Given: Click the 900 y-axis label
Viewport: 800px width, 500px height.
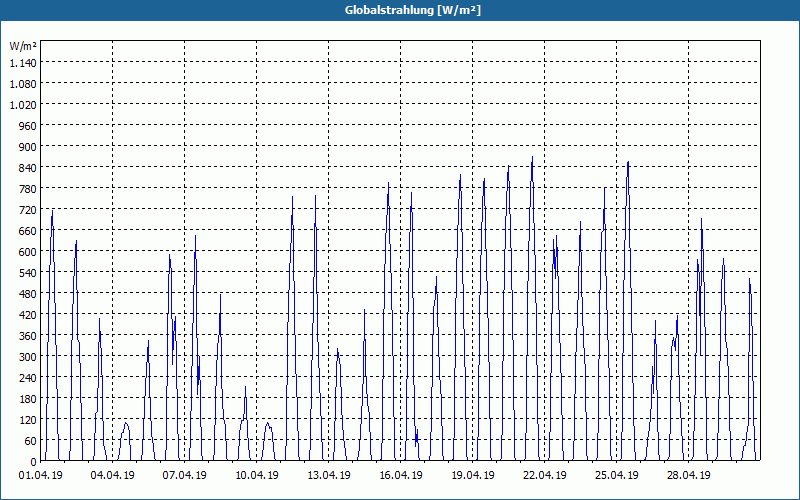Looking at the screenshot, I should 29,147.
